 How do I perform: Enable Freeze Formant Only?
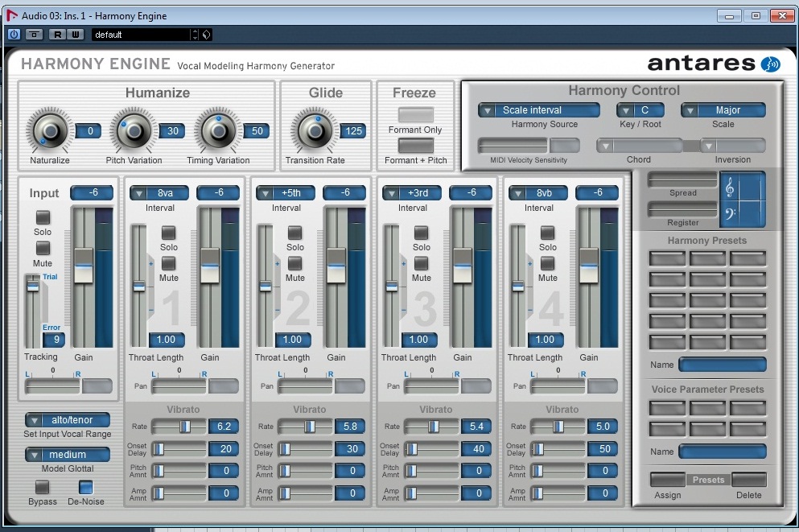point(416,114)
